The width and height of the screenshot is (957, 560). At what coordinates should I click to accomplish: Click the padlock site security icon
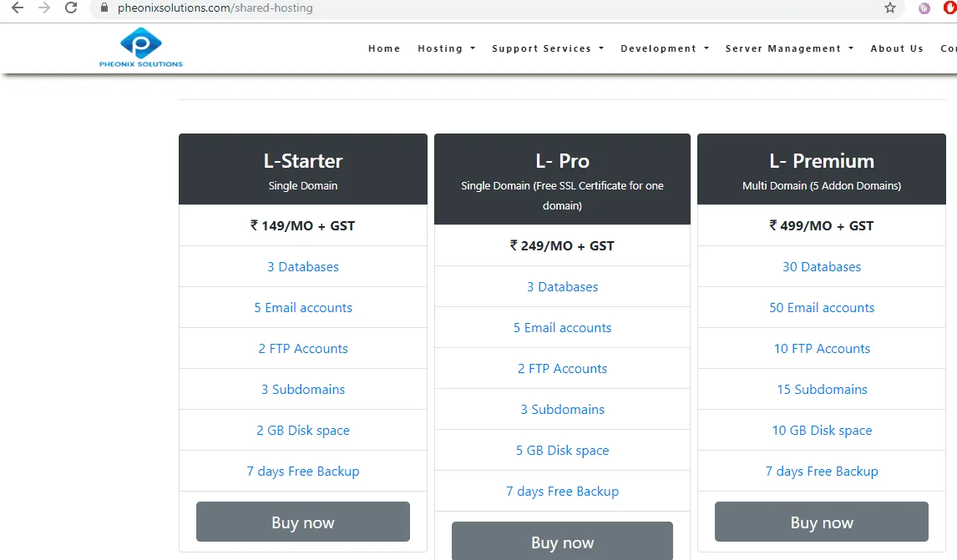pyautogui.click(x=104, y=8)
